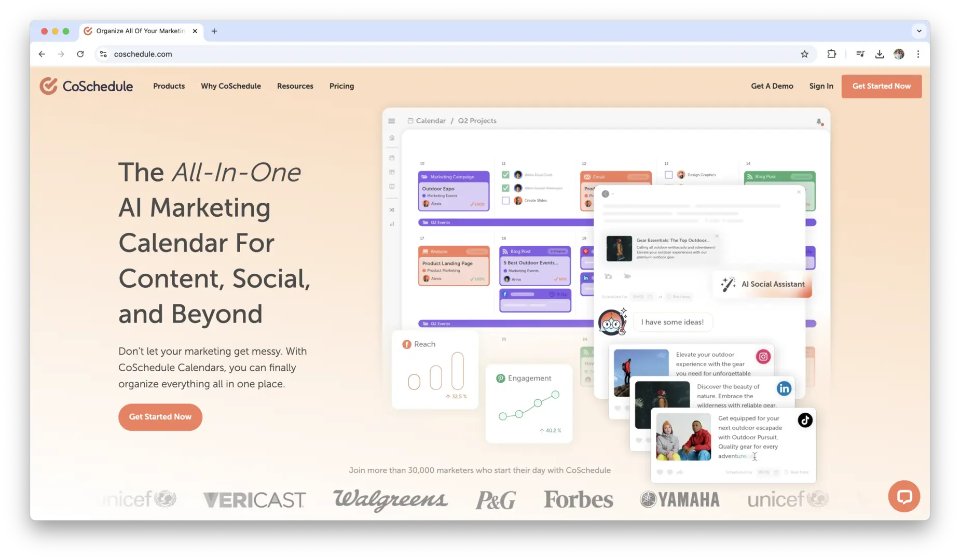
Task: Check the Create Slides task
Action: coord(505,200)
